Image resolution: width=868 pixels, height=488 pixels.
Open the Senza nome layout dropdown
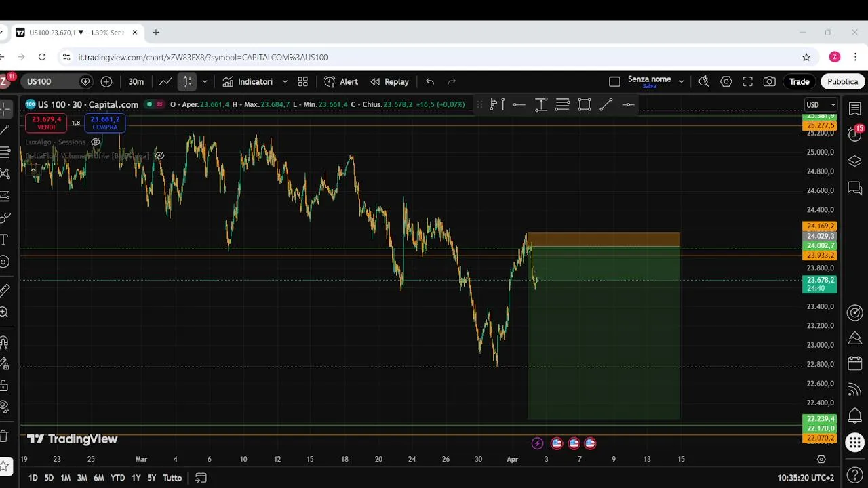[682, 81]
